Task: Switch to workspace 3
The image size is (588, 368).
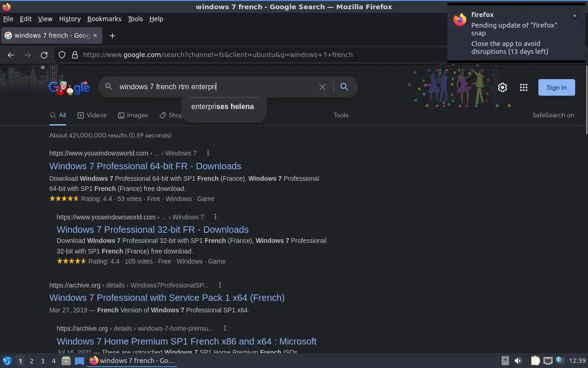Action: click(42, 361)
